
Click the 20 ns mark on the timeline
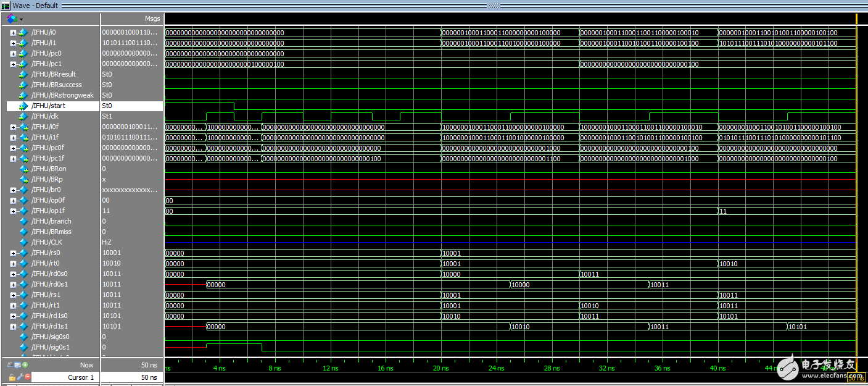441,368
